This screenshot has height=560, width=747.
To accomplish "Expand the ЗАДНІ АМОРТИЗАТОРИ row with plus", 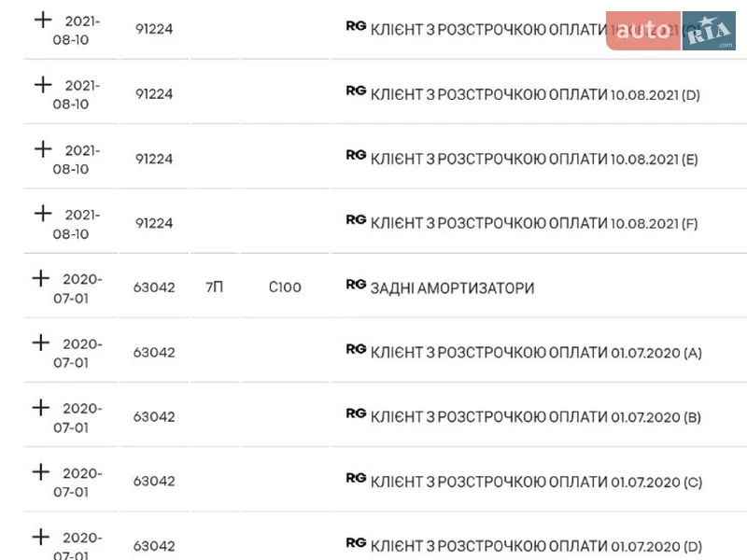I will 41,278.
